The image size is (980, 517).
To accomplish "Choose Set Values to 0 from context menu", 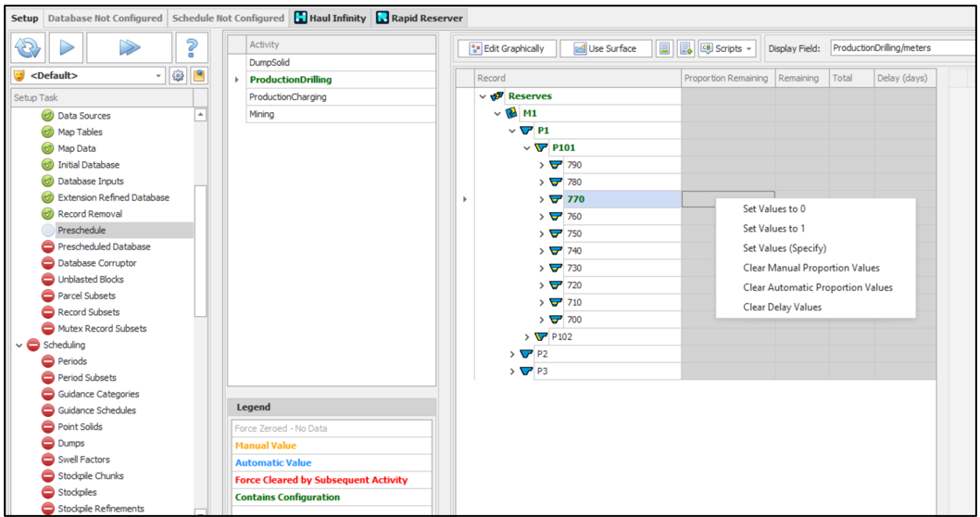I will coord(773,209).
